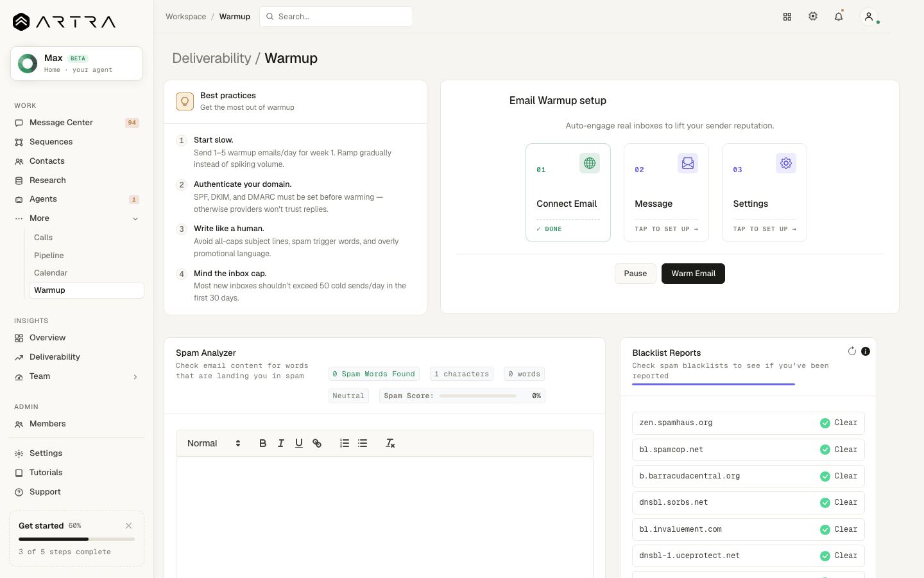924x578 pixels.
Task: Open the Agents section
Action: [77, 199]
